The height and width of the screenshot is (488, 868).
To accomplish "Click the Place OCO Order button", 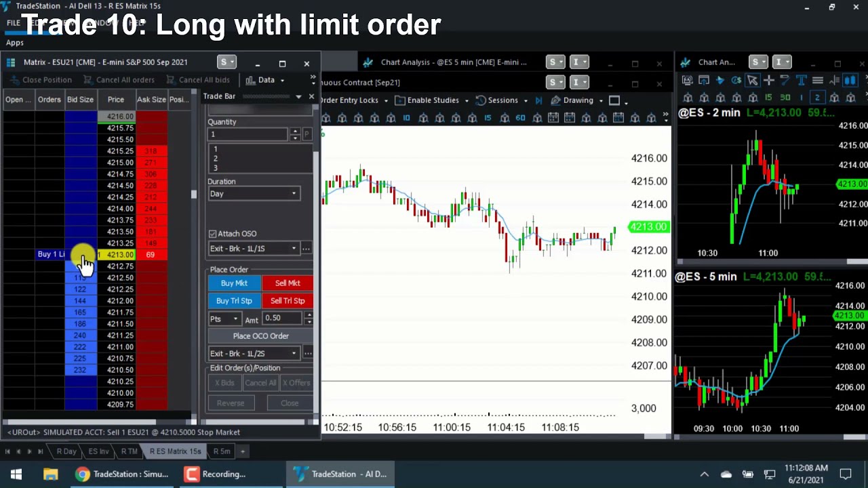I will click(261, 336).
